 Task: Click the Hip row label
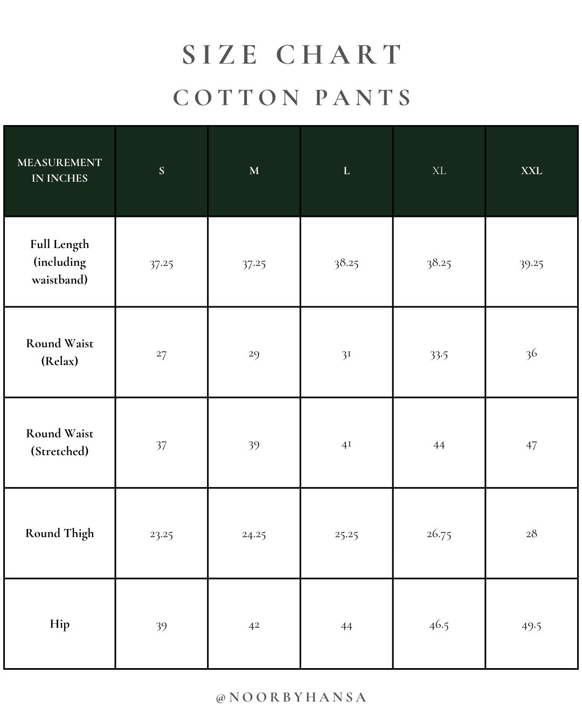point(59,624)
